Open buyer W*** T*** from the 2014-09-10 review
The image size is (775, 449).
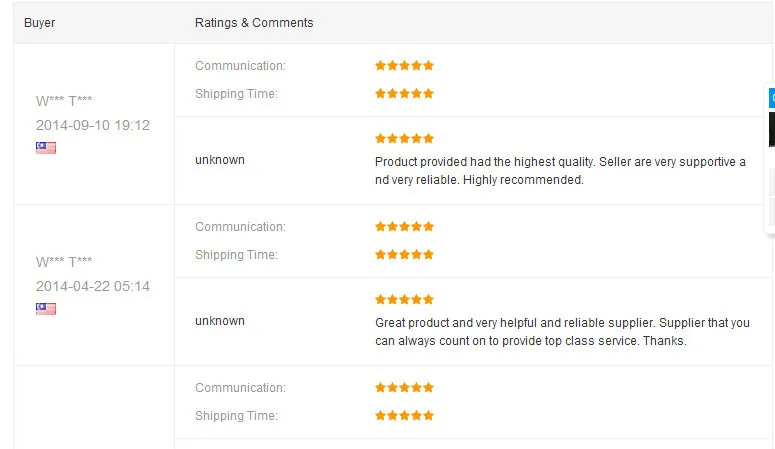click(x=64, y=101)
